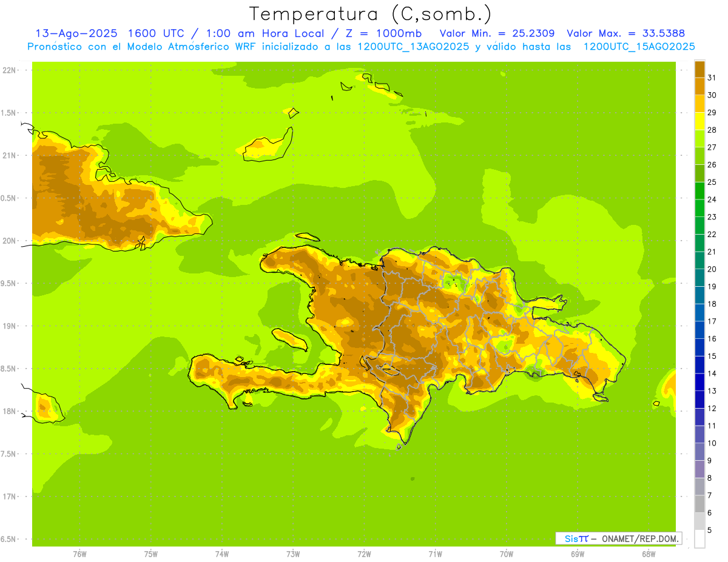Click the colorbar label "10"

point(712,443)
